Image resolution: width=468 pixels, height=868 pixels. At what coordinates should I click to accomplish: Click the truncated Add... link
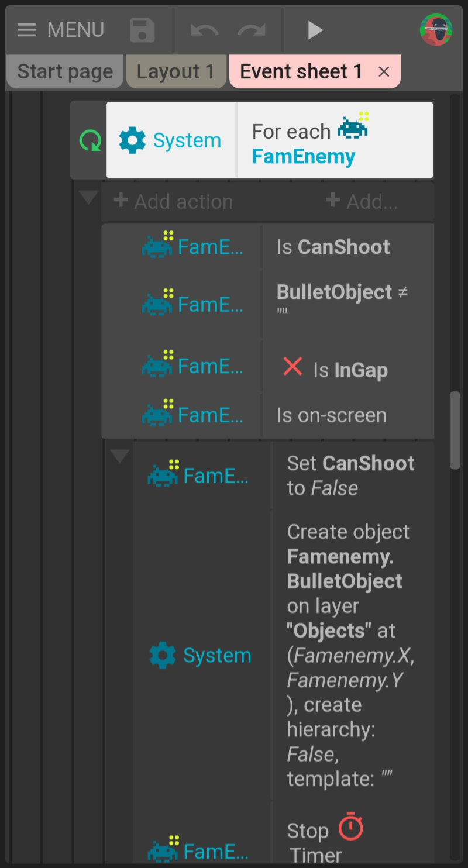click(362, 202)
